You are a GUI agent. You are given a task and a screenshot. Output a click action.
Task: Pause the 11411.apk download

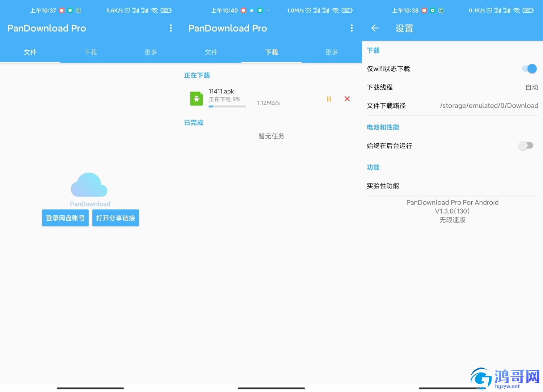tap(329, 99)
